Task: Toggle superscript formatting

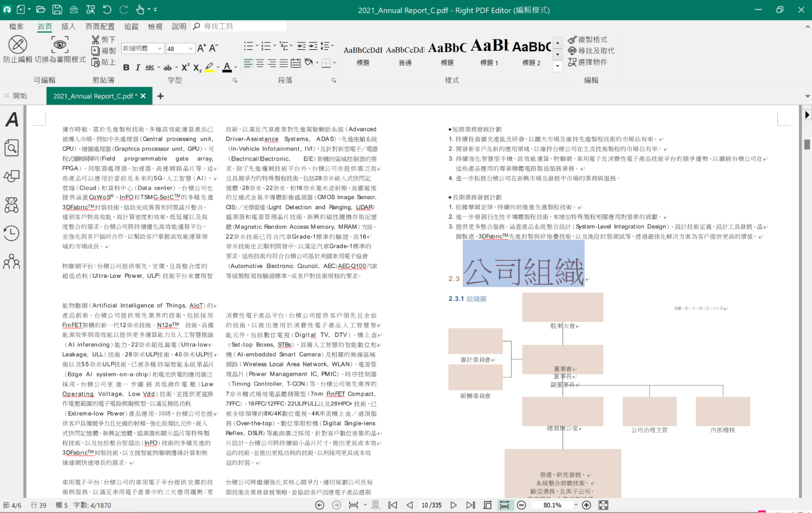Action: pyautogui.click(x=185, y=67)
